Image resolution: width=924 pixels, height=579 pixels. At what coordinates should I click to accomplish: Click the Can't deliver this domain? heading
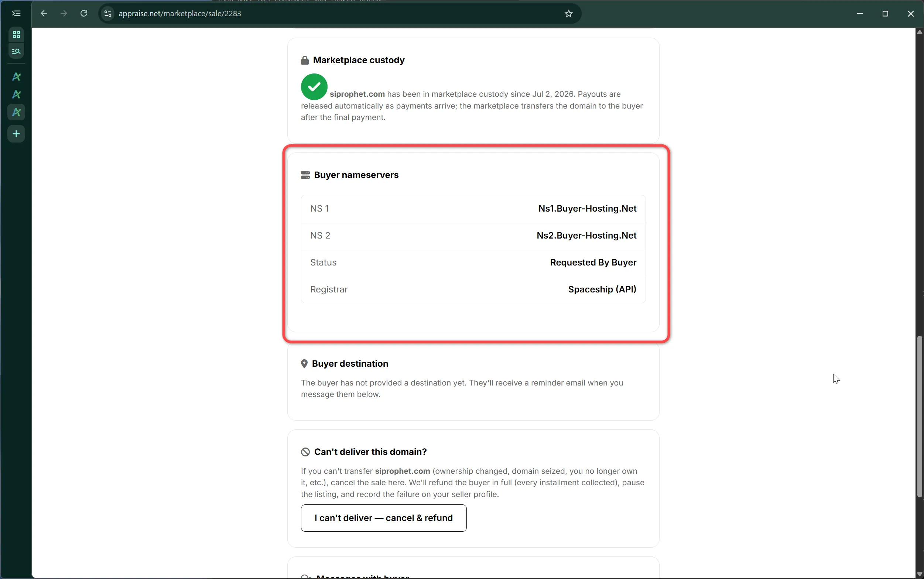tap(370, 452)
